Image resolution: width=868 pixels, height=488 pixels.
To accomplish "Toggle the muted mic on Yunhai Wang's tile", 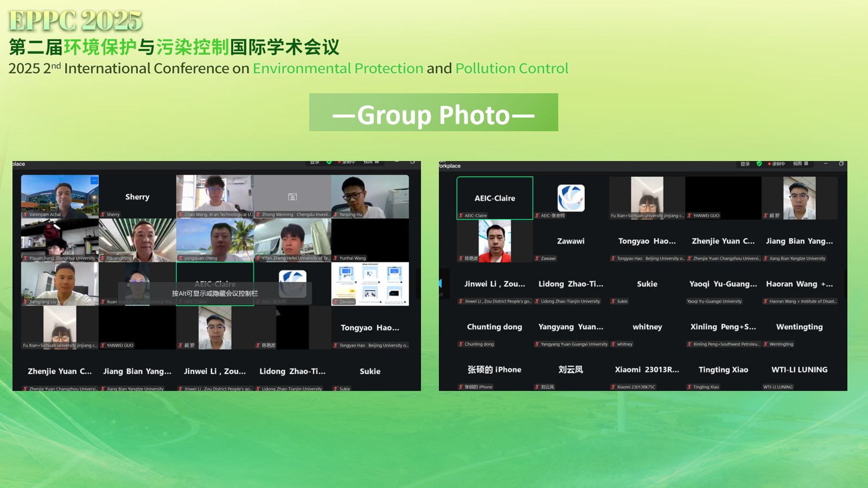I will tap(335, 259).
